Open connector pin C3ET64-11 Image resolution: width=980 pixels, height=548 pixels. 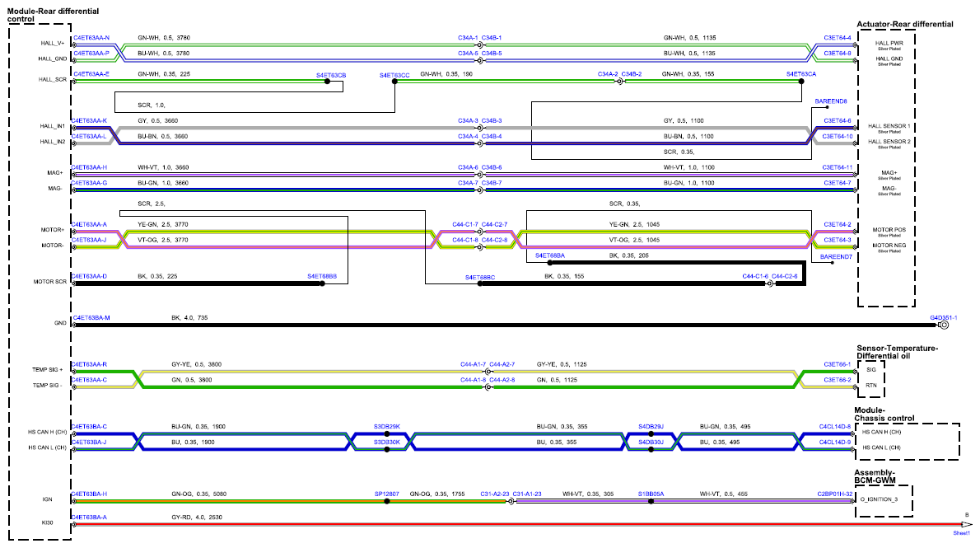[x=838, y=167]
